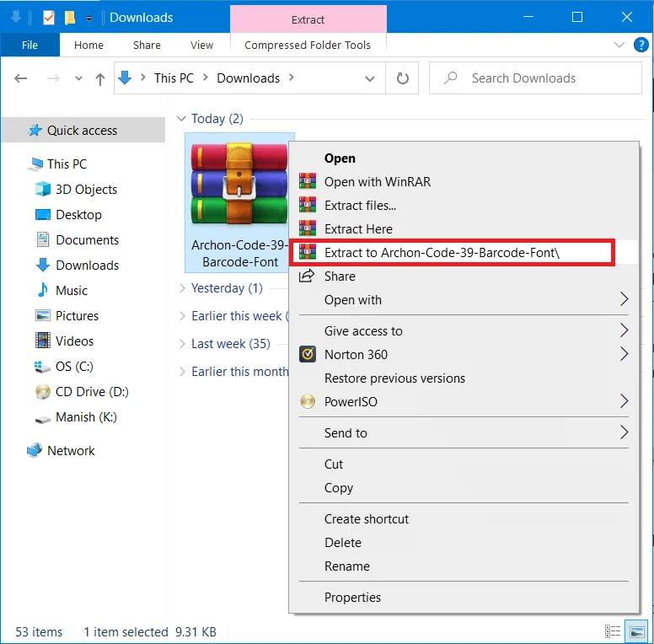
Task: Click the Share arrow icon in context menu
Action: [307, 276]
